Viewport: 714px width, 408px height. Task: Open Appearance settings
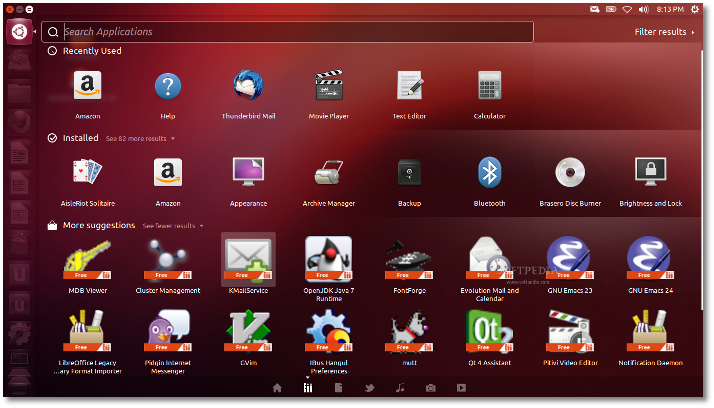[x=248, y=172]
